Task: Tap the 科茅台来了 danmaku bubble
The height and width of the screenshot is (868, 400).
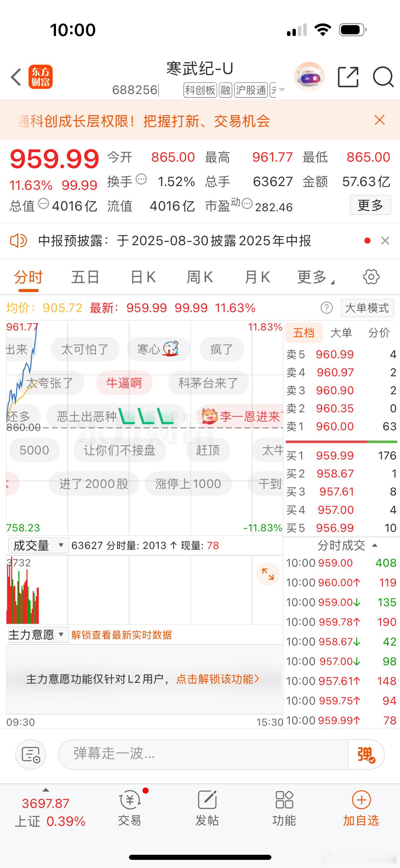Action: [x=208, y=383]
